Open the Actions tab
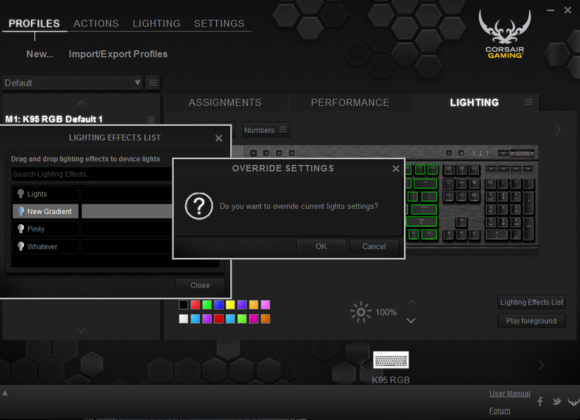Viewport: 580px width, 420px height. click(x=96, y=23)
